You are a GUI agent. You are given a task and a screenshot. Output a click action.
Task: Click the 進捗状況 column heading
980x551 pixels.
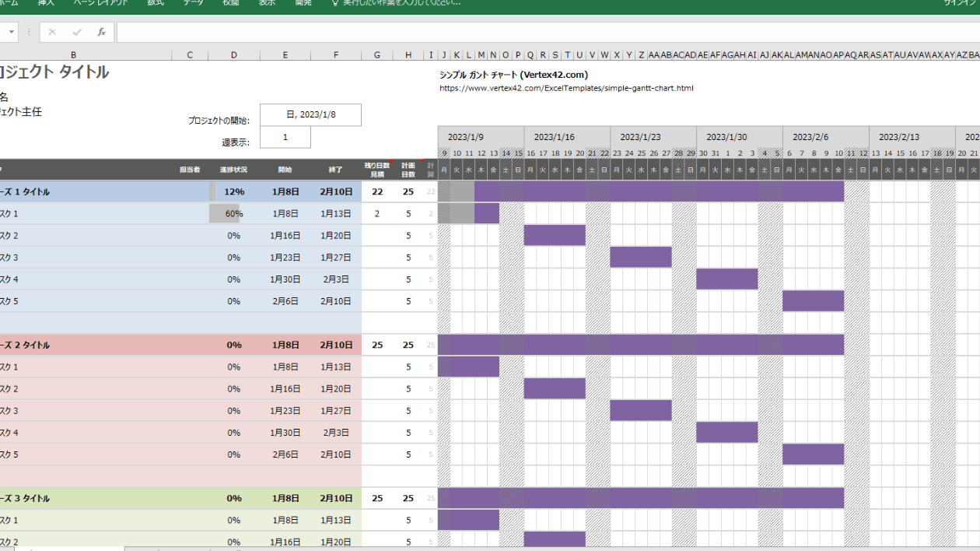click(233, 169)
